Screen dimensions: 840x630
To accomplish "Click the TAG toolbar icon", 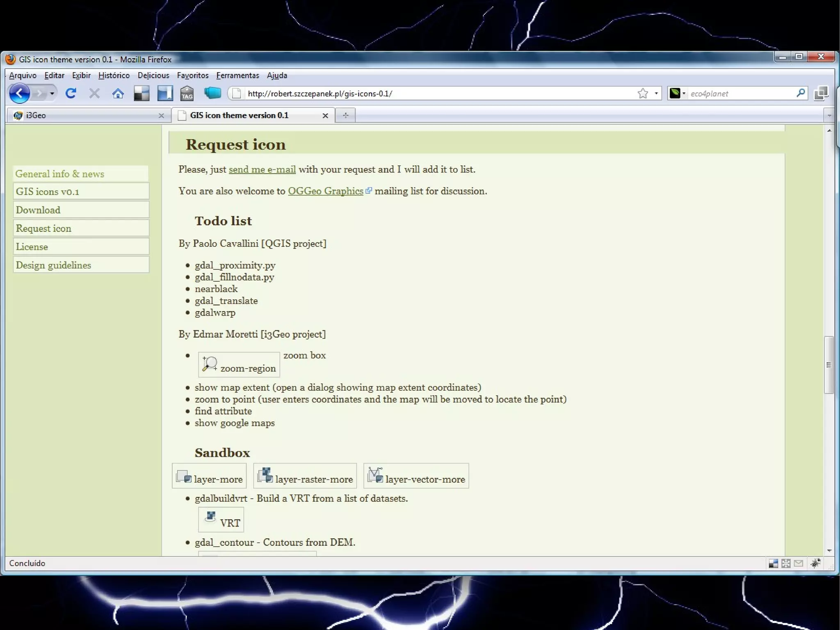I will coord(187,94).
